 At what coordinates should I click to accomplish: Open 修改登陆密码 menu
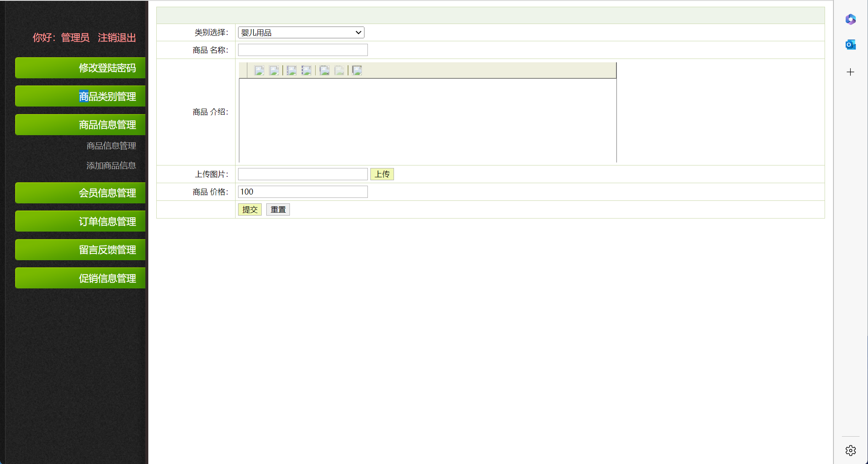(80, 68)
